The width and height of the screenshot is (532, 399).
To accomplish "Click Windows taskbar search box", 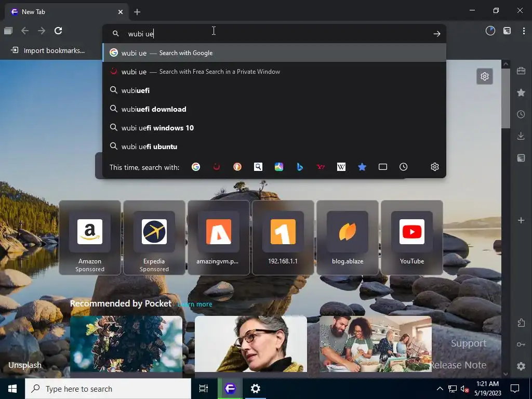I will point(108,389).
